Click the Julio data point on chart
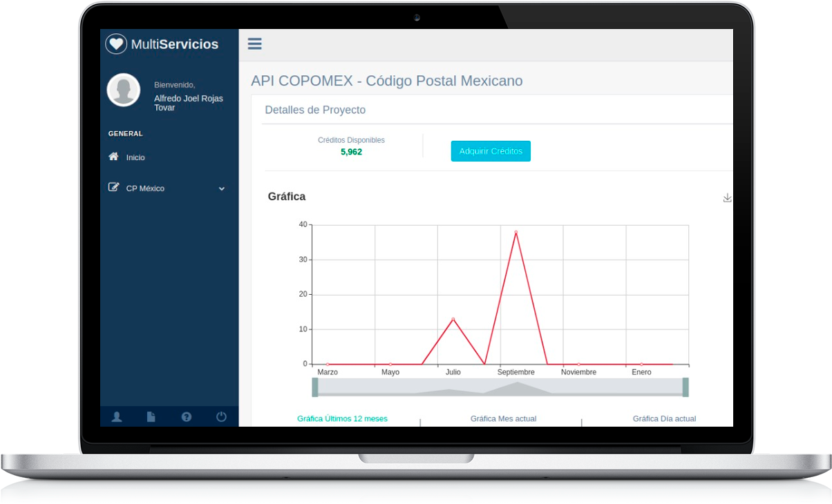Image resolution: width=832 pixels, height=504 pixels. (x=453, y=319)
